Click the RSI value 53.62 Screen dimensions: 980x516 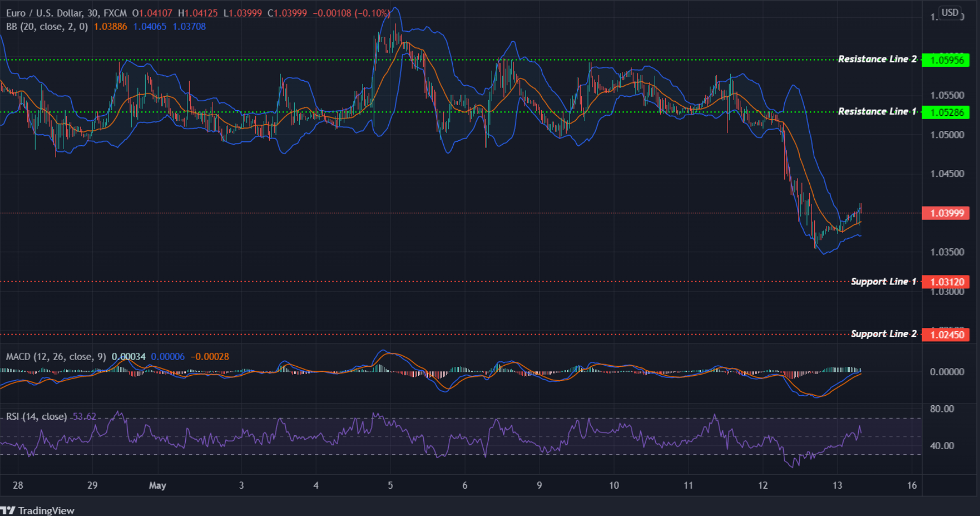[x=85, y=416]
